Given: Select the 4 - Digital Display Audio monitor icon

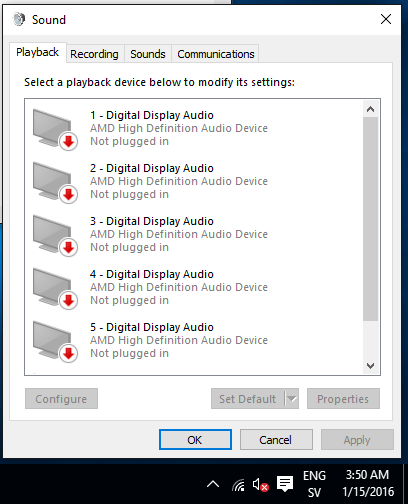Looking at the screenshot, I should pos(55,288).
